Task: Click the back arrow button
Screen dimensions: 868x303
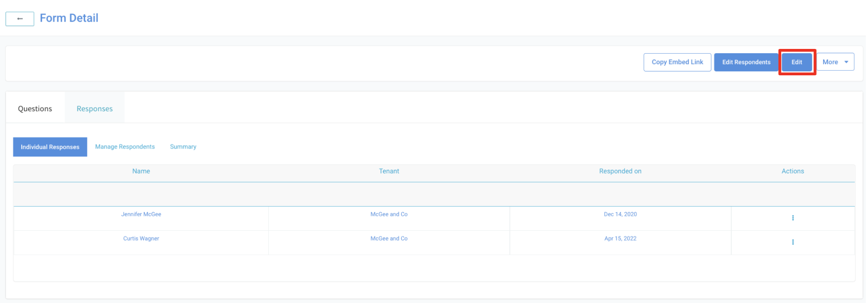Action: click(x=20, y=19)
